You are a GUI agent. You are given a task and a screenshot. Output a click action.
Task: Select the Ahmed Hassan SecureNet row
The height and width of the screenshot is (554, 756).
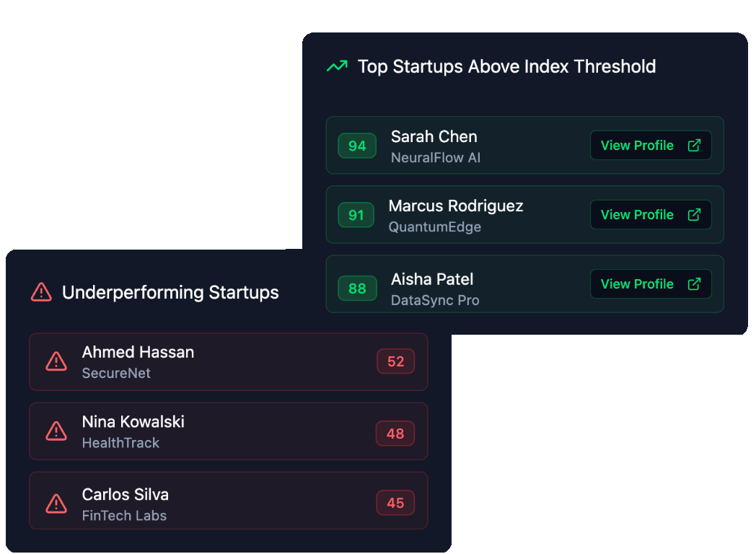229,361
